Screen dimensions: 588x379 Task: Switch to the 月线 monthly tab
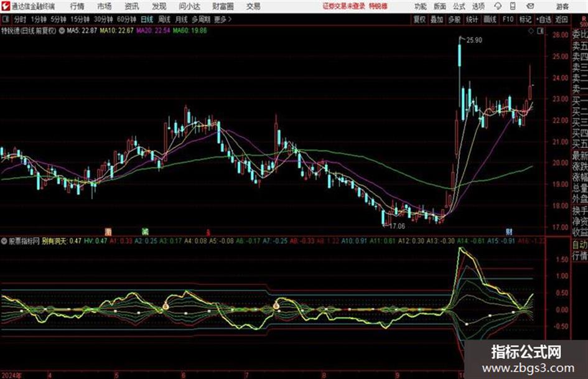(x=182, y=19)
